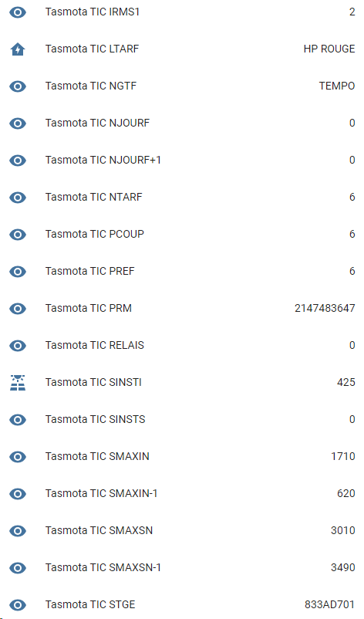Click the 620 value for SMAXIN-1

pos(345,493)
